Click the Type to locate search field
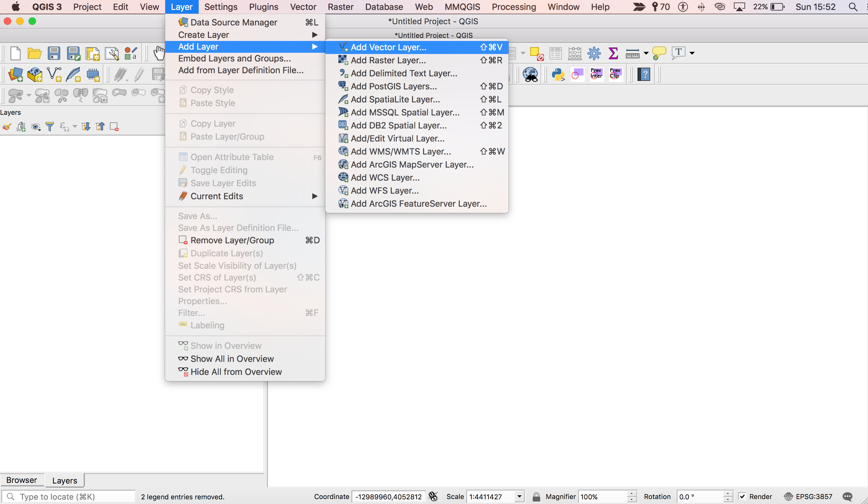This screenshot has width=868, height=504. pos(69,497)
